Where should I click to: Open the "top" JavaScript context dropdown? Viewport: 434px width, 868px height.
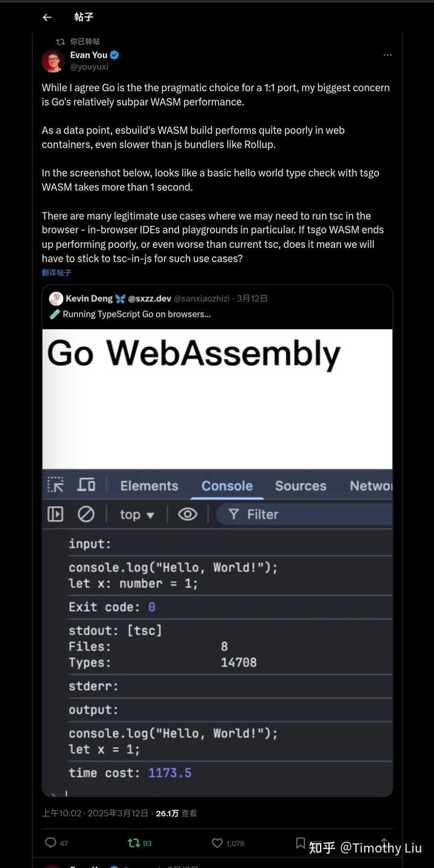click(x=137, y=515)
